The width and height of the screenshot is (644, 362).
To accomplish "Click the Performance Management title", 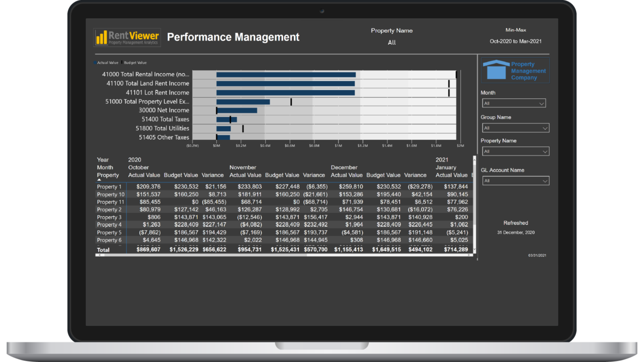I will pos(233,37).
